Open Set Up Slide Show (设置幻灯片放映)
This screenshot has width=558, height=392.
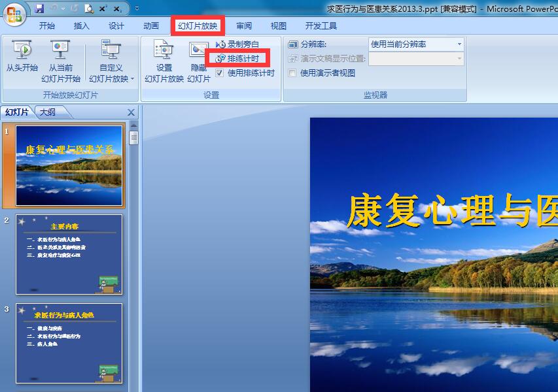(x=164, y=61)
